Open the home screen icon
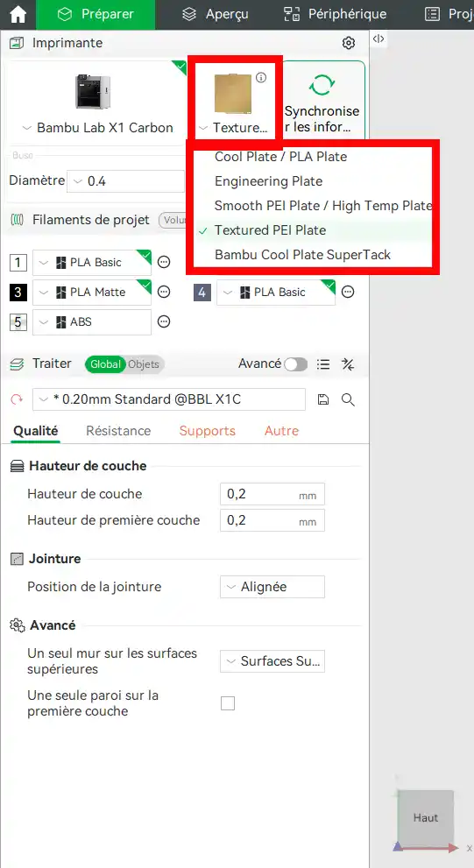This screenshot has width=474, height=868. coord(18,14)
